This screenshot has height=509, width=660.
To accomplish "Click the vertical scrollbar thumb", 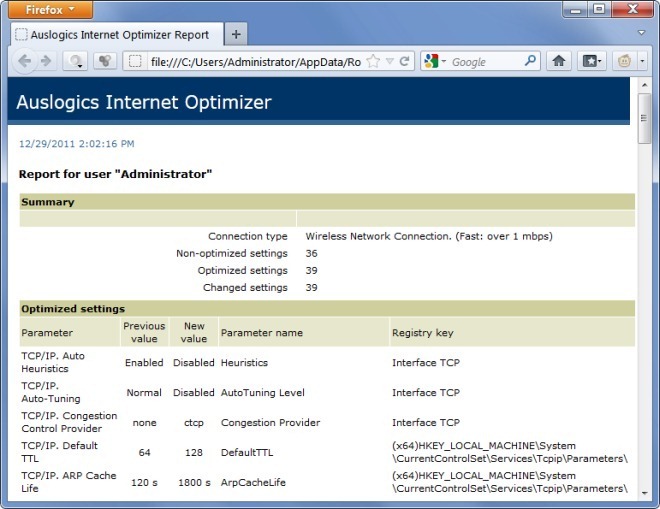I will coord(644,118).
